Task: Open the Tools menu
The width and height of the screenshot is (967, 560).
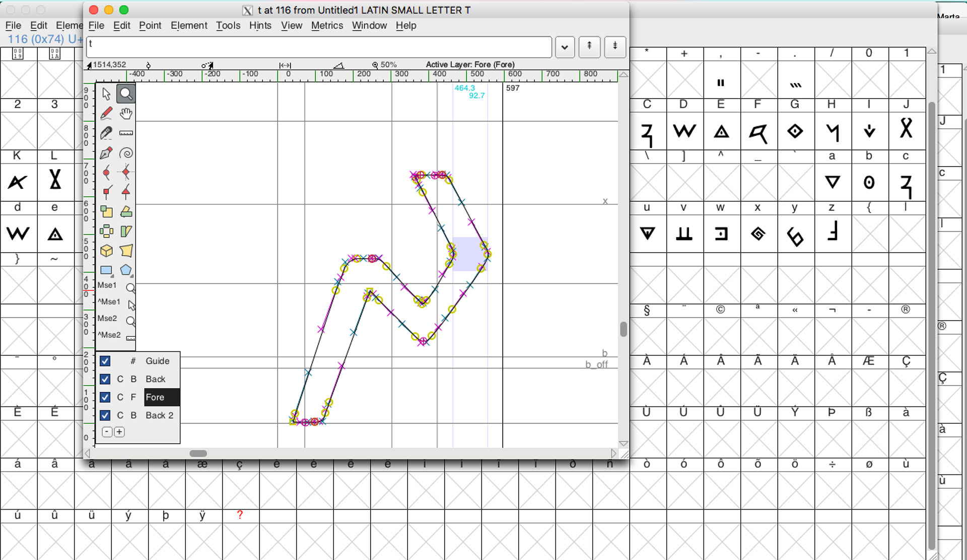Action: (x=228, y=26)
